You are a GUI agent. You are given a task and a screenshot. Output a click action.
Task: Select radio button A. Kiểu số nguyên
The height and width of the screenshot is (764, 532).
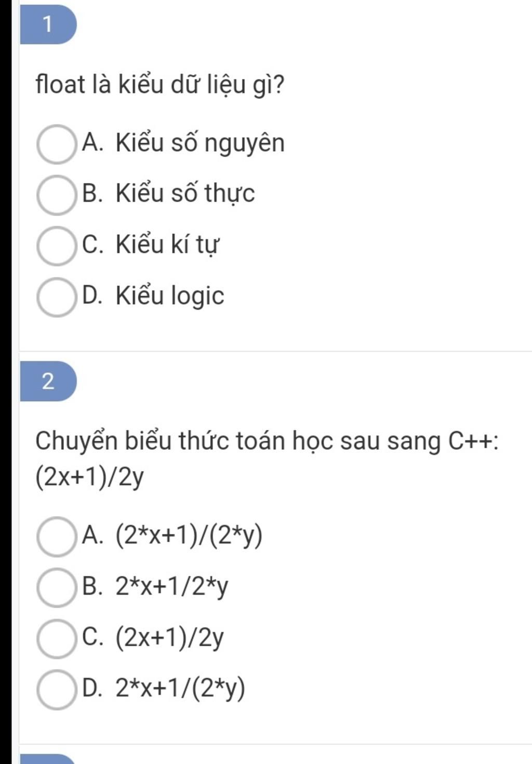click(x=56, y=144)
